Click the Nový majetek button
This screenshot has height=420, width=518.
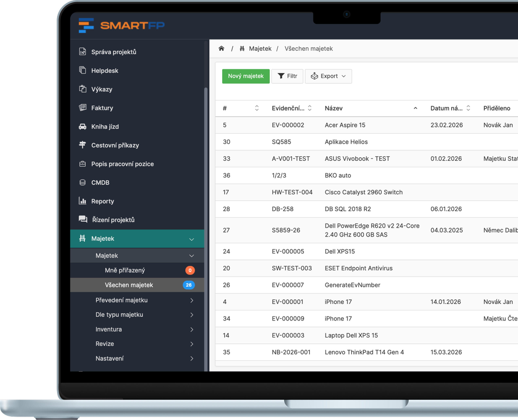pos(246,76)
